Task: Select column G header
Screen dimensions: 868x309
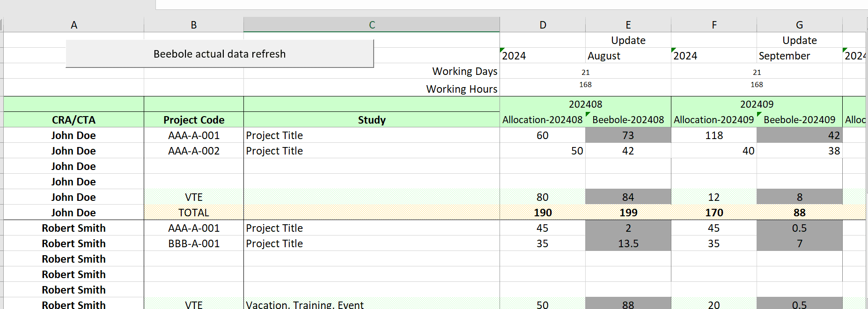Action: pos(799,24)
